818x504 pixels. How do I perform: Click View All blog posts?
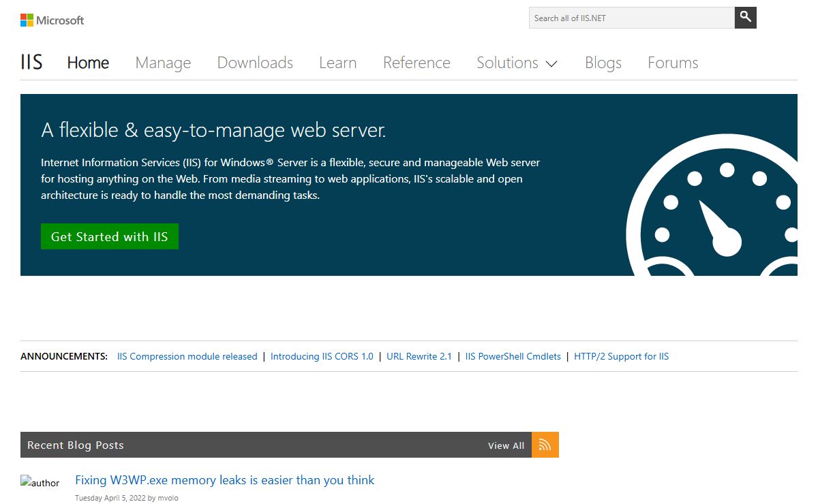506,445
